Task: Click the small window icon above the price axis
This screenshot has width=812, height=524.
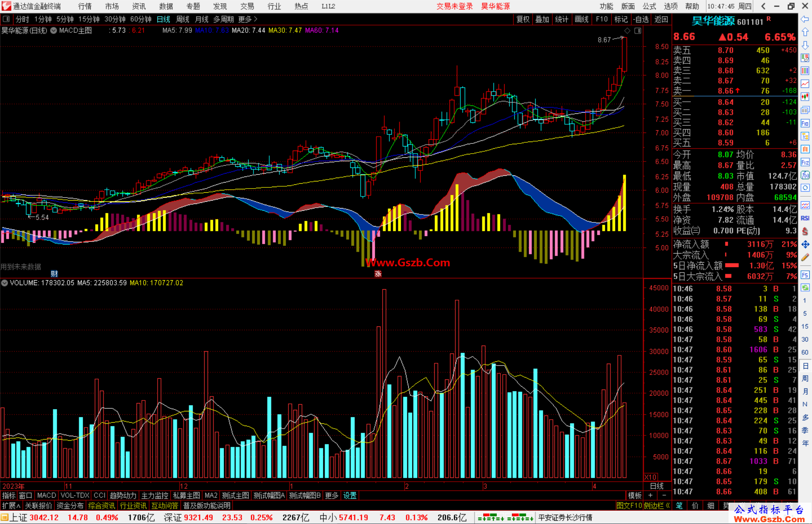Action: coord(638,31)
